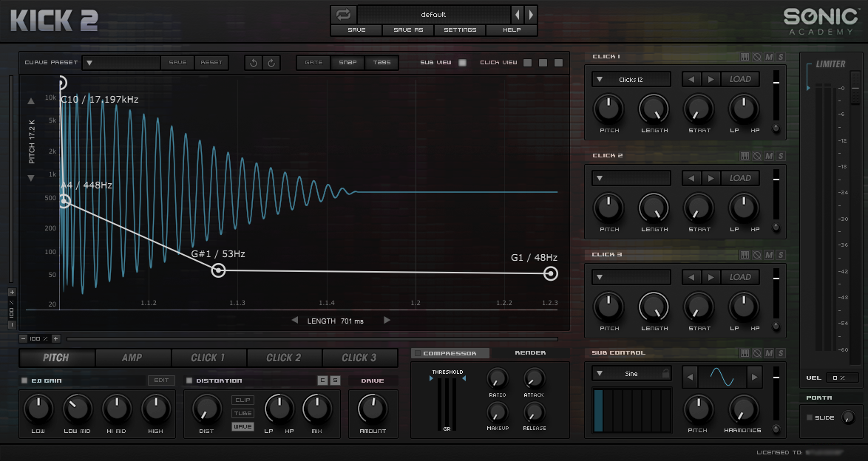Click the Click 1 volume slider
The image size is (868, 461).
776,95
